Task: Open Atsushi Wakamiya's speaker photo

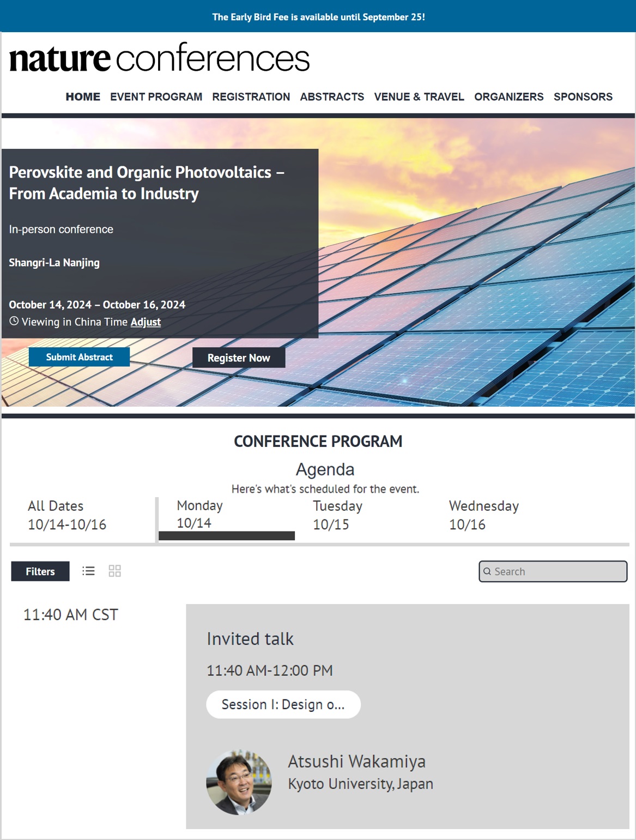Action: pyautogui.click(x=239, y=782)
